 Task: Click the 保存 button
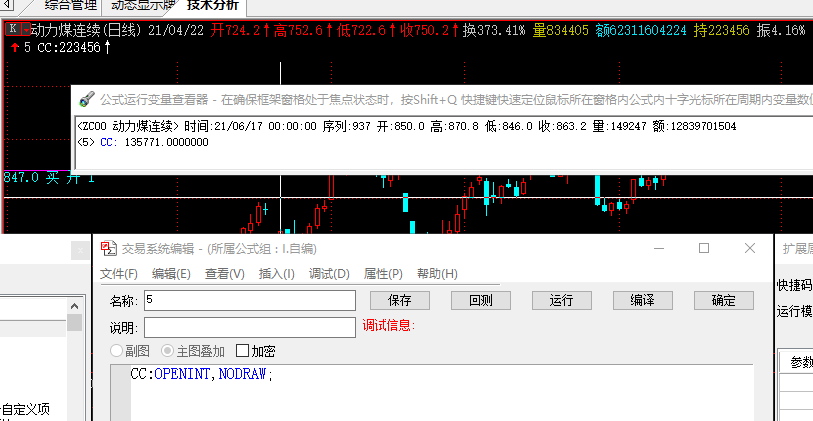tap(400, 300)
